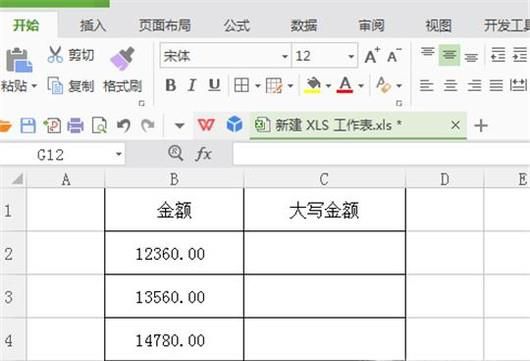Click the Paste clipboard icon

pyautogui.click(x=19, y=61)
